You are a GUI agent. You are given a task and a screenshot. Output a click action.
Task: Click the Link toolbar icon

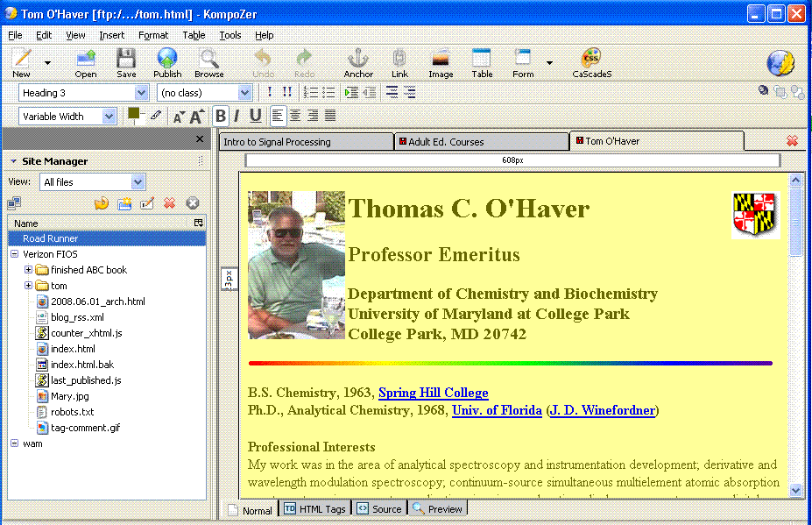click(x=399, y=63)
